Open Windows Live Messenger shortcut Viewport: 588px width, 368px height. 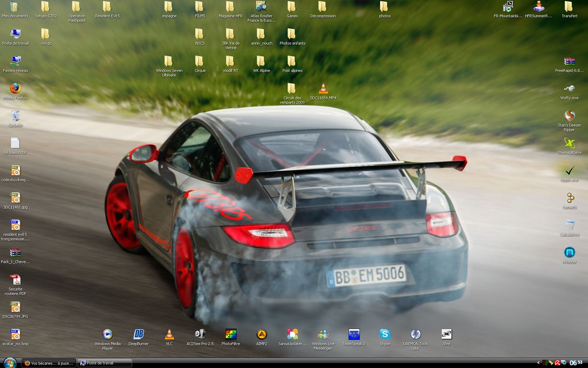pyautogui.click(x=323, y=334)
